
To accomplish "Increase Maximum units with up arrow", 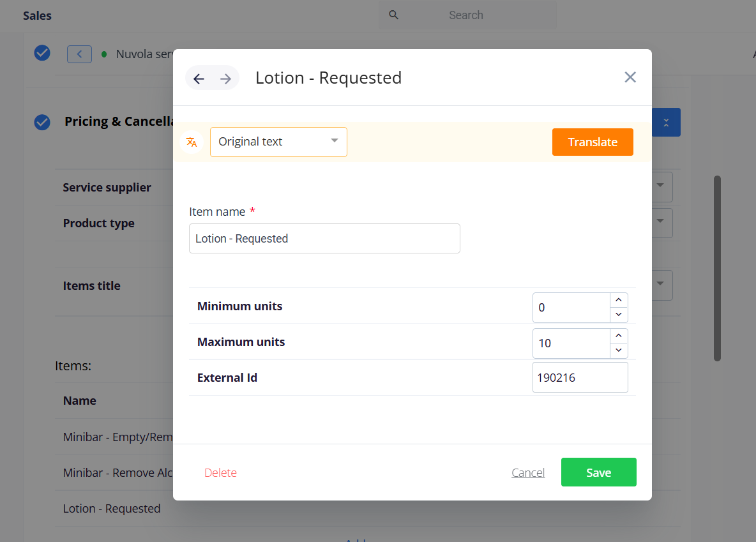I will pyautogui.click(x=619, y=336).
